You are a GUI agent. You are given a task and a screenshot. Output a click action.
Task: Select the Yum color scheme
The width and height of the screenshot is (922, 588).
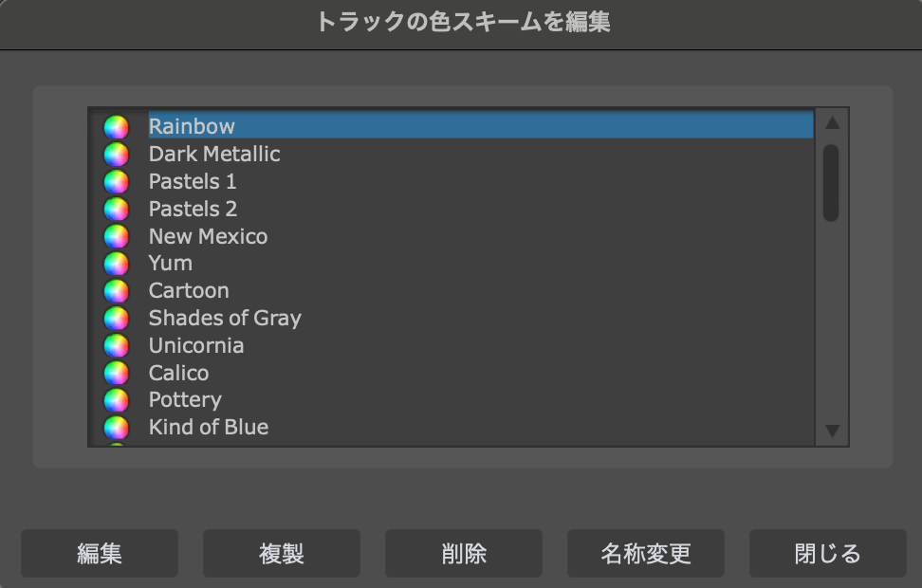coord(171,263)
